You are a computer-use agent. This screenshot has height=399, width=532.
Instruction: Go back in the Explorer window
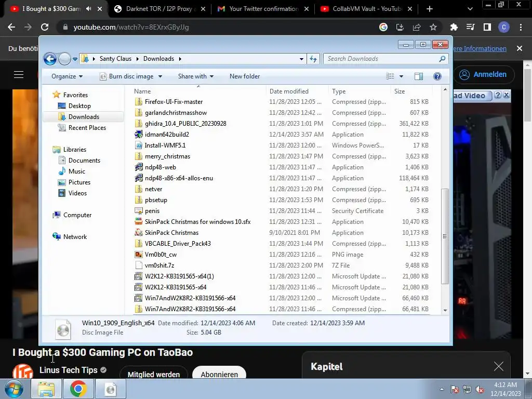50,59
